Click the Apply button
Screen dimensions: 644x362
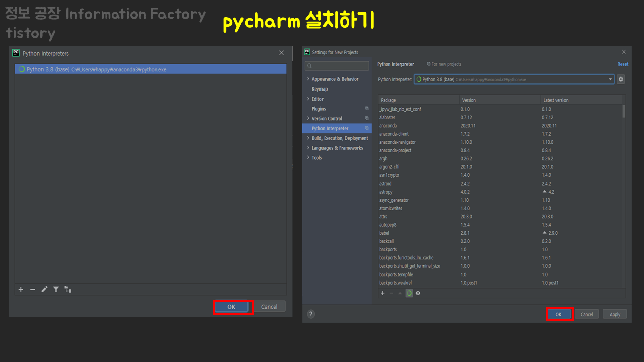pos(615,314)
